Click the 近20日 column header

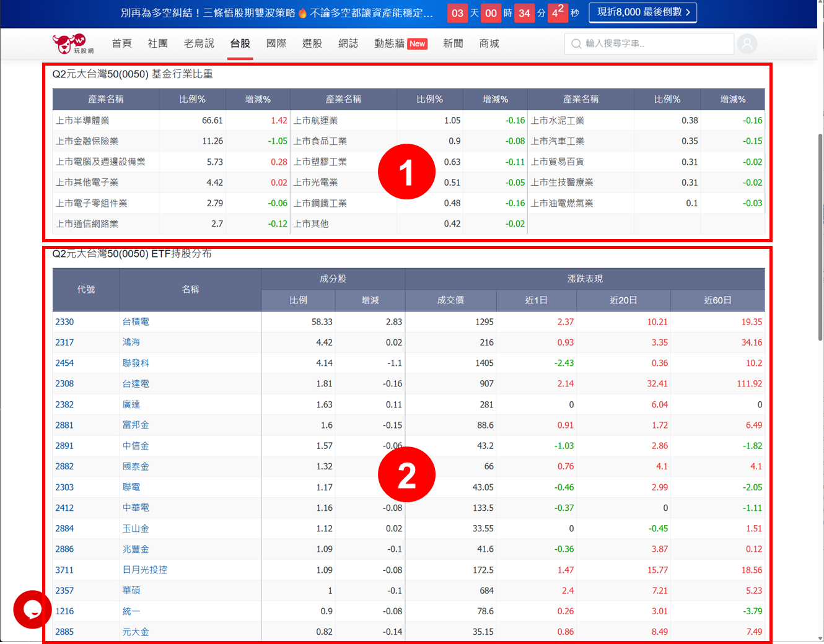click(623, 300)
